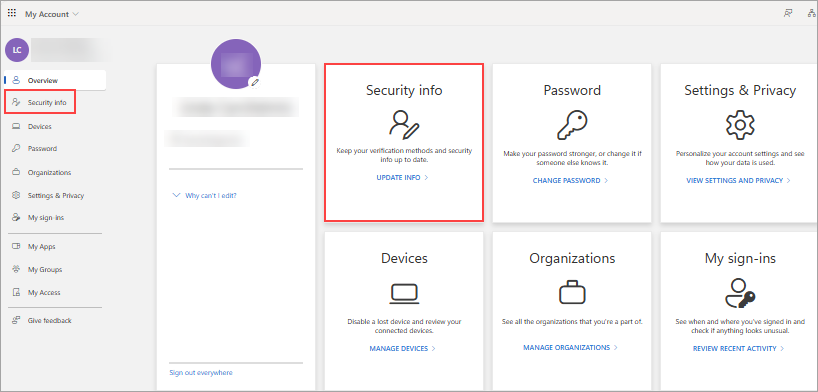Click CHANGE PASSWORD link
Viewport: 818px width, 392px height.
[566, 181]
